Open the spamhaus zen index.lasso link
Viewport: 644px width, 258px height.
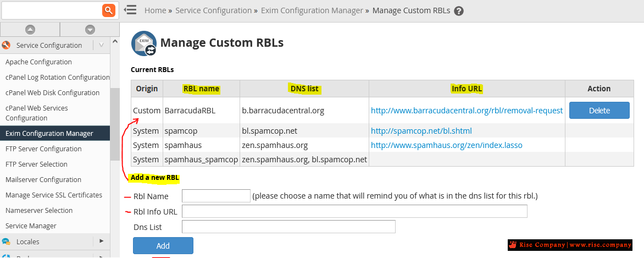click(x=446, y=145)
